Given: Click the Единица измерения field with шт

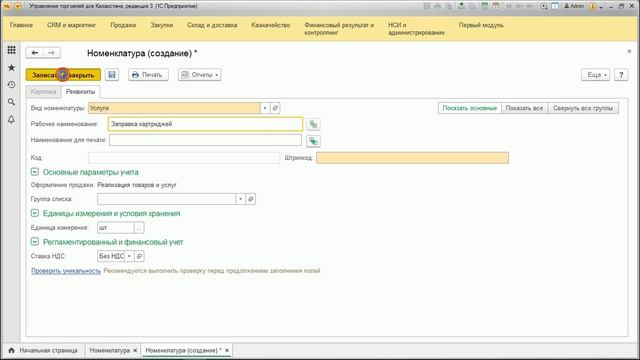Looking at the screenshot, I should pos(116,228).
